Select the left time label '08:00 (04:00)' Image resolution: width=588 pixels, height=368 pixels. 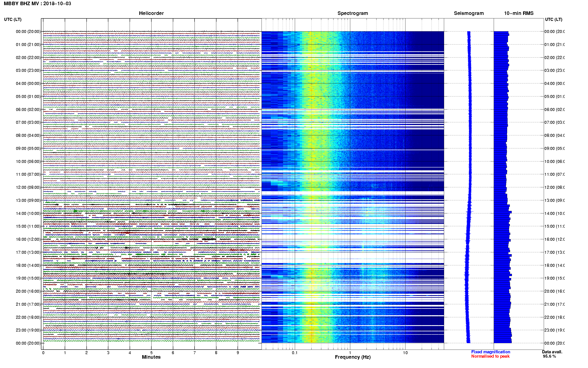point(28,136)
